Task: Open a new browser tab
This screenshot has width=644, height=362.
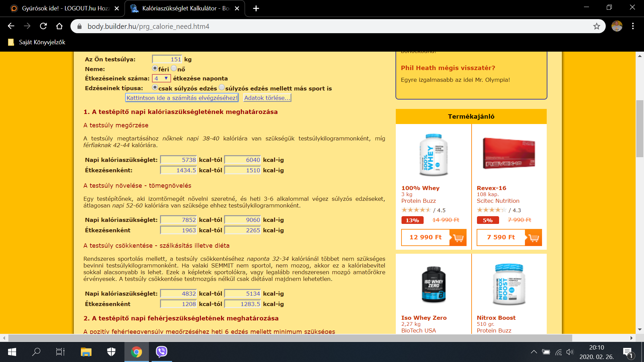Action: (256, 8)
